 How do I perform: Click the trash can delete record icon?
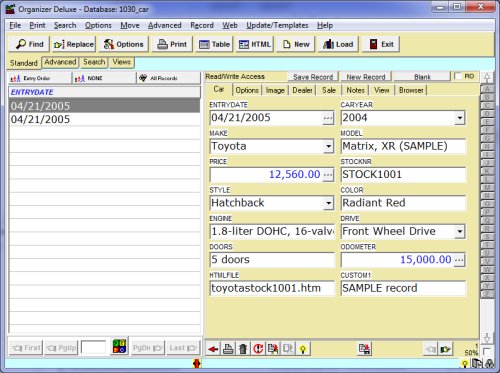[243, 349]
